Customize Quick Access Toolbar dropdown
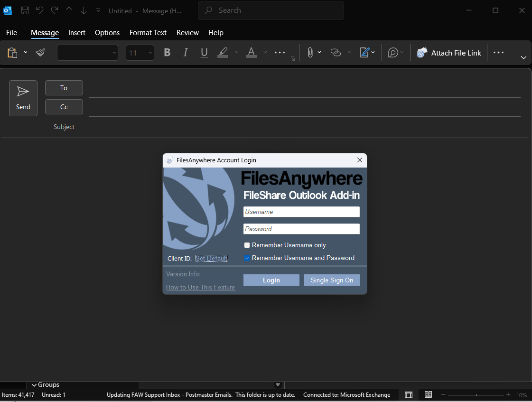 click(98, 10)
